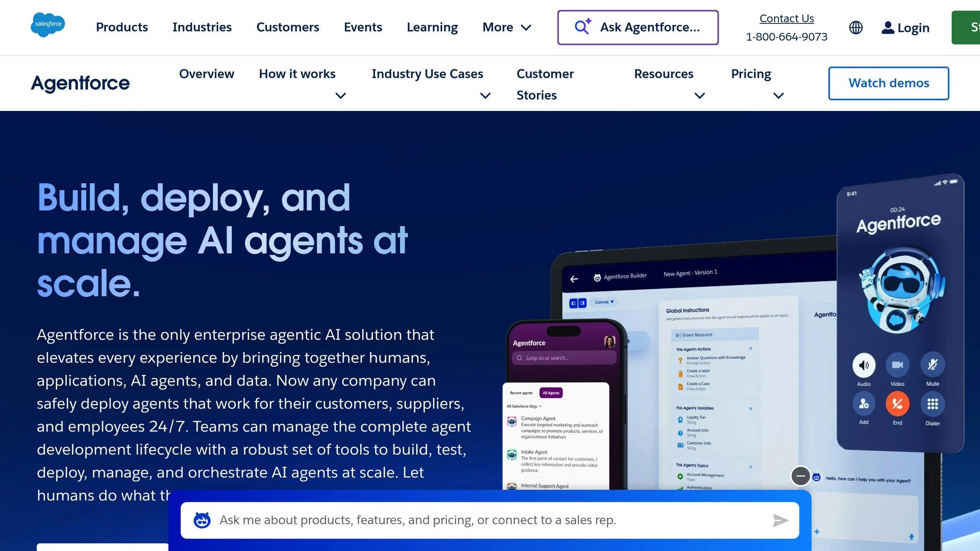This screenshot has height=551, width=980.
Task: Click the search icon in Jump to field
Action: pos(519,358)
